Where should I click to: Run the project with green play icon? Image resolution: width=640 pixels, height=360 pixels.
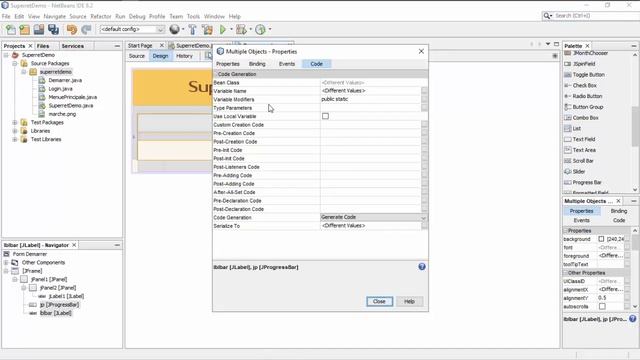coord(222,29)
